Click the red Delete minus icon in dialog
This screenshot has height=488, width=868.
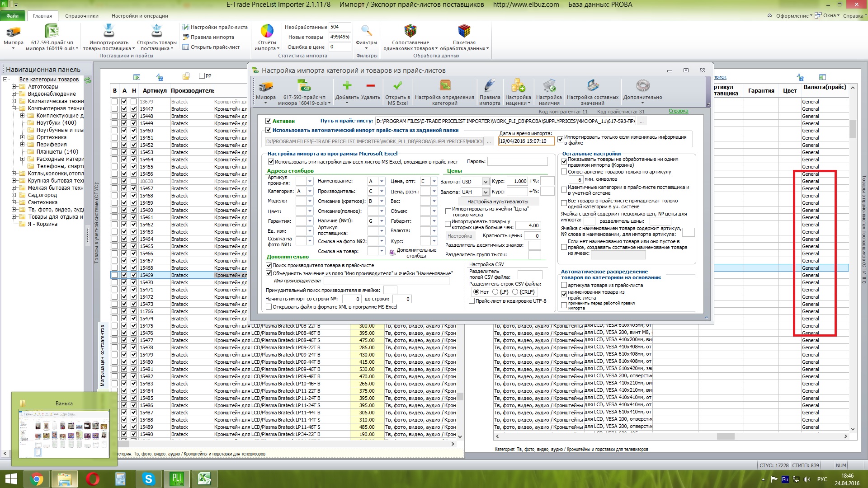[x=371, y=85]
